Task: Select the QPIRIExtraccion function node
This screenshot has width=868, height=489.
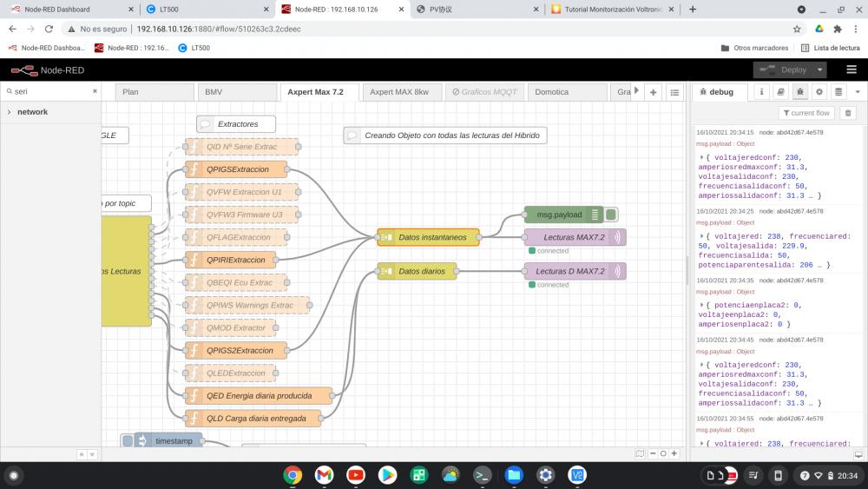Action: click(x=230, y=260)
